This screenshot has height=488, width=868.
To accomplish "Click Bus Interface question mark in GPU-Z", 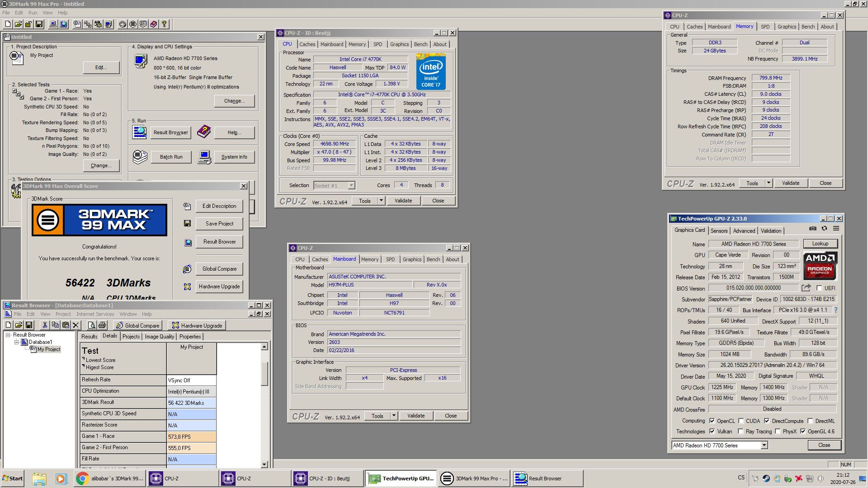I will [836, 310].
